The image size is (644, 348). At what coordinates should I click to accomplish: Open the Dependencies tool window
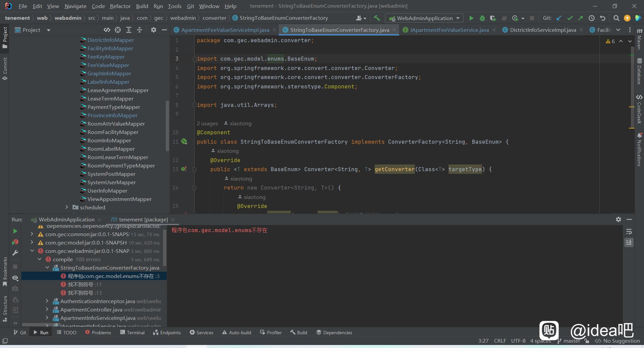point(334,333)
